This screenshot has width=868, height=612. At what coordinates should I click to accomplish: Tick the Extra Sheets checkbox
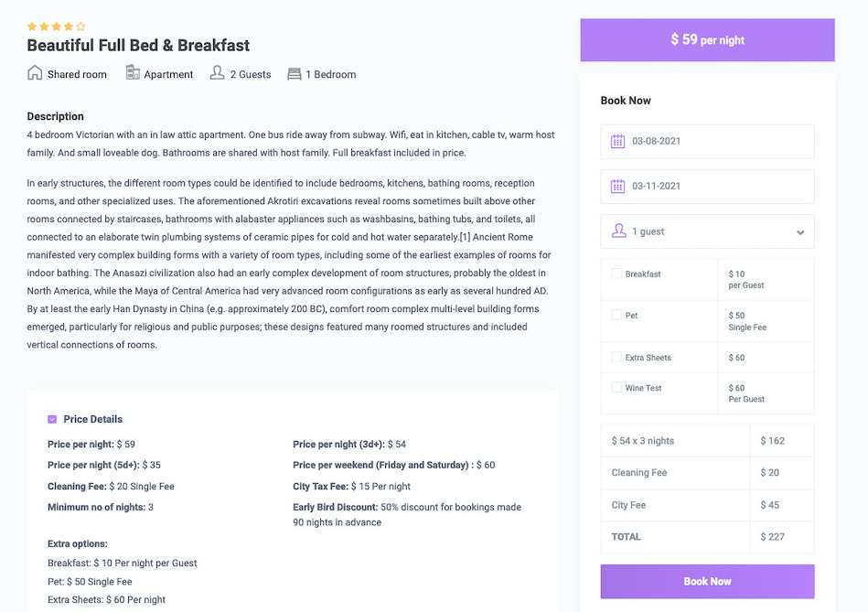pos(616,357)
